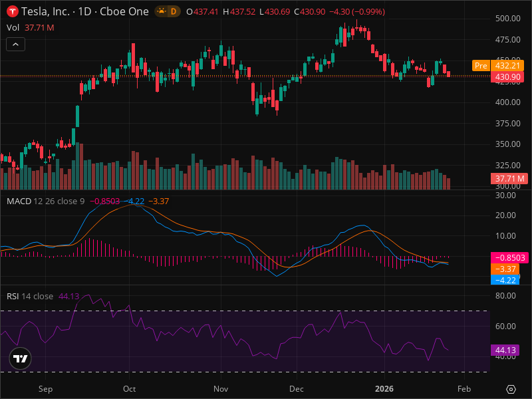Click the orange D delayed-data badge
532x399 pixels.
pyautogui.click(x=174, y=11)
